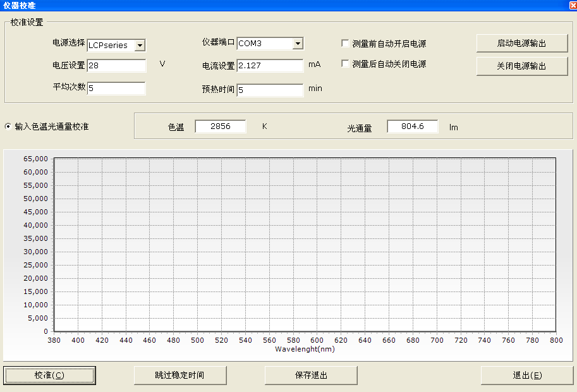Select the 平均次数 input box

pyautogui.click(x=116, y=89)
